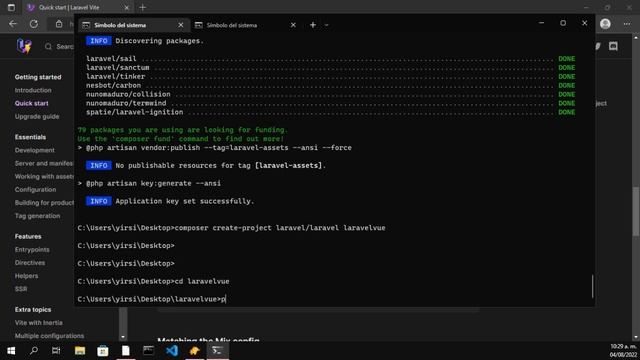Open a new terminal tab with plus icon

coord(313,25)
